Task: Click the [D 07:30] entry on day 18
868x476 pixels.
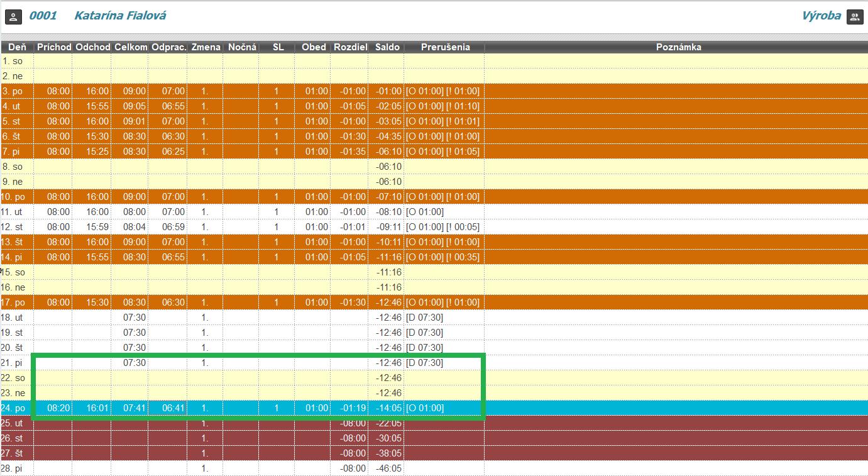Action: pos(424,318)
